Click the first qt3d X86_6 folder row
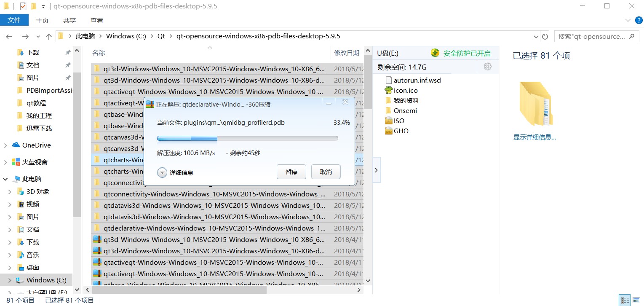 227,69
